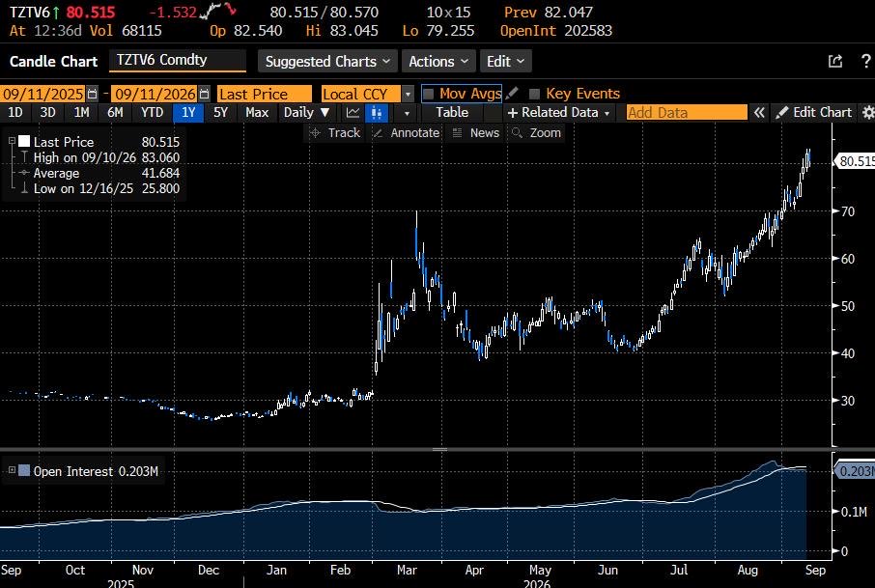
Task: Click Vol 68115 in header
Action: [126, 30]
